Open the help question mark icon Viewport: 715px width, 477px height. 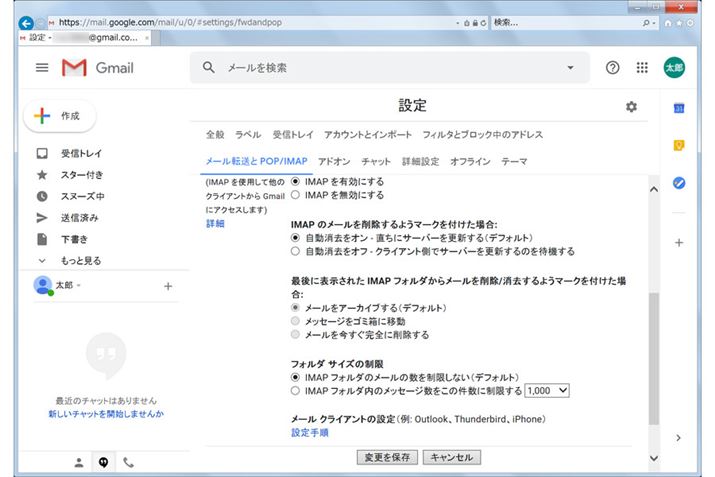pyautogui.click(x=612, y=68)
